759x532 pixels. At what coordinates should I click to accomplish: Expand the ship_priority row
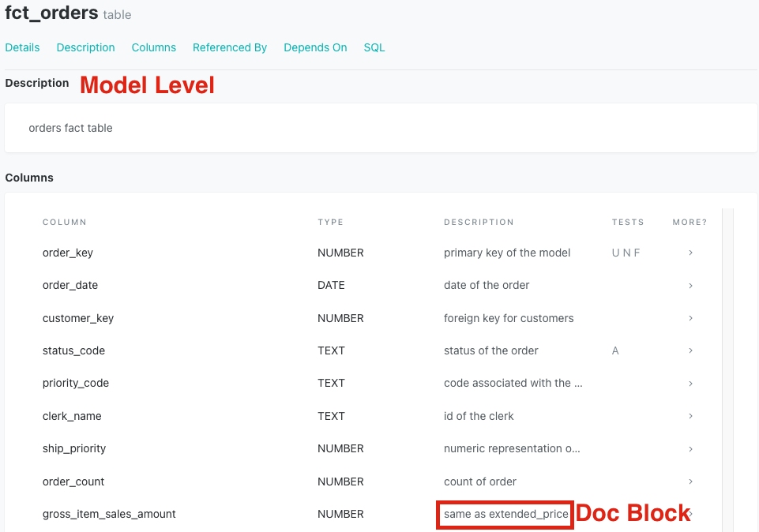tap(690, 448)
